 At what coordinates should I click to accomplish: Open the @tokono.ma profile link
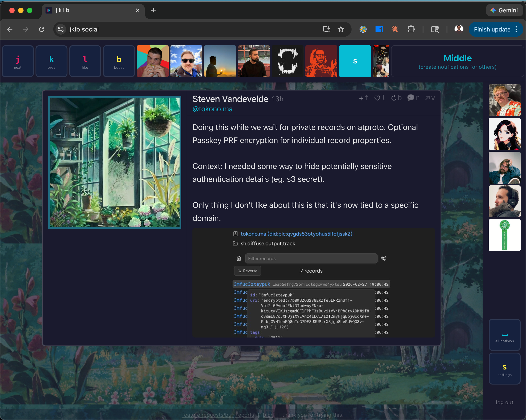click(212, 109)
